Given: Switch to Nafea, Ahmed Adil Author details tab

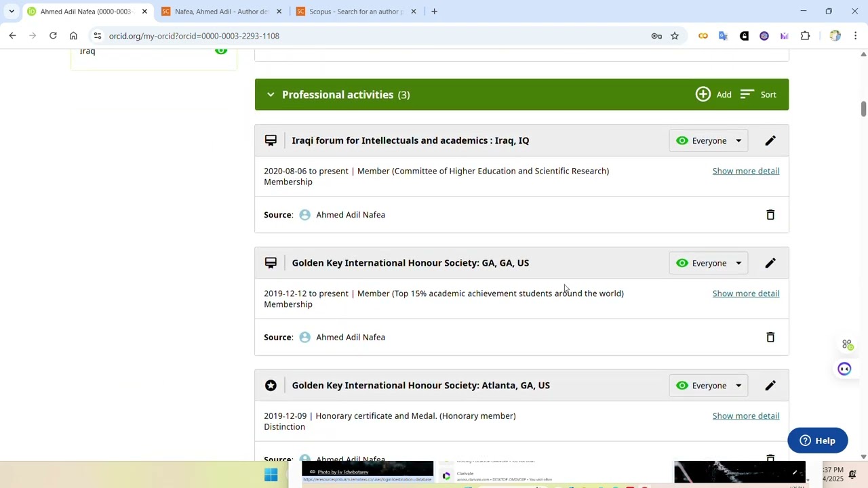Looking at the screenshot, I should (220, 12).
